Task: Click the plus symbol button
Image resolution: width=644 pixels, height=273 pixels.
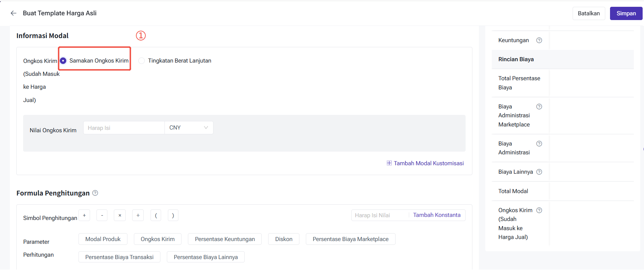Action: click(84, 216)
